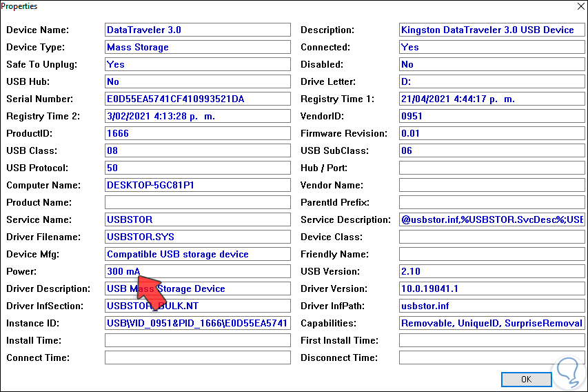Click the ProductID field showing 1666
The image size is (588, 392).
click(198, 133)
